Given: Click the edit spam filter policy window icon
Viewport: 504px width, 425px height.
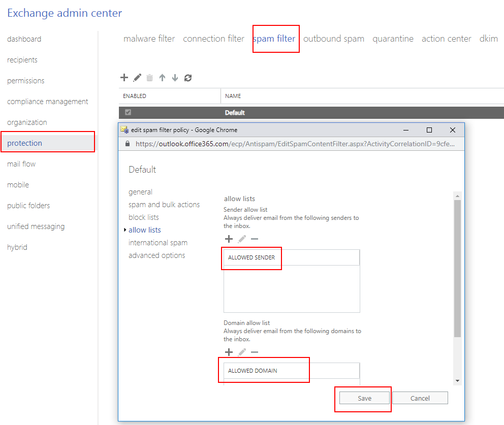Looking at the screenshot, I should point(124,130).
